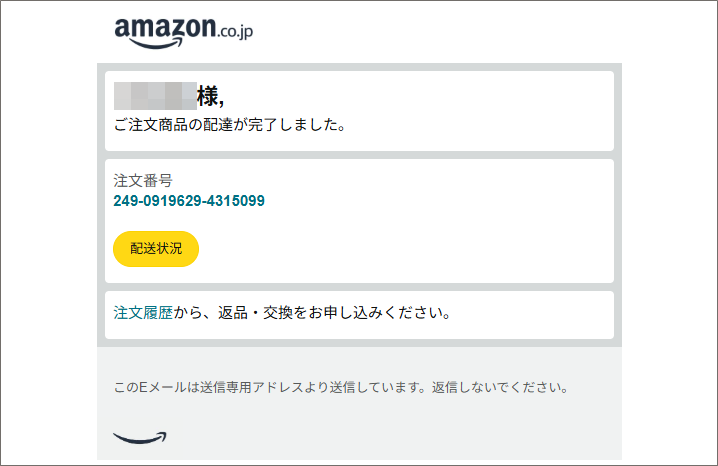The width and height of the screenshot is (718, 466).
Task: Open the 注文履歴 link
Action: [143, 313]
